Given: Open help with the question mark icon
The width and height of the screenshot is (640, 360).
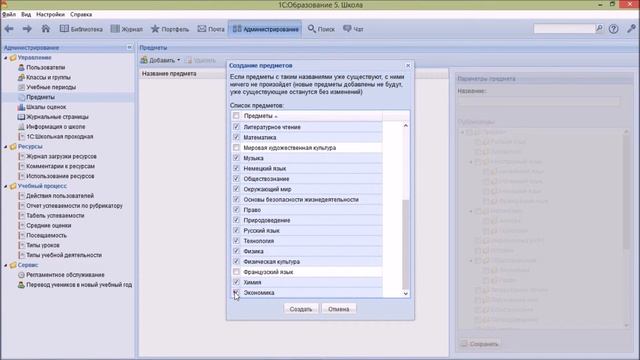Looking at the screenshot, I should click(x=613, y=29).
